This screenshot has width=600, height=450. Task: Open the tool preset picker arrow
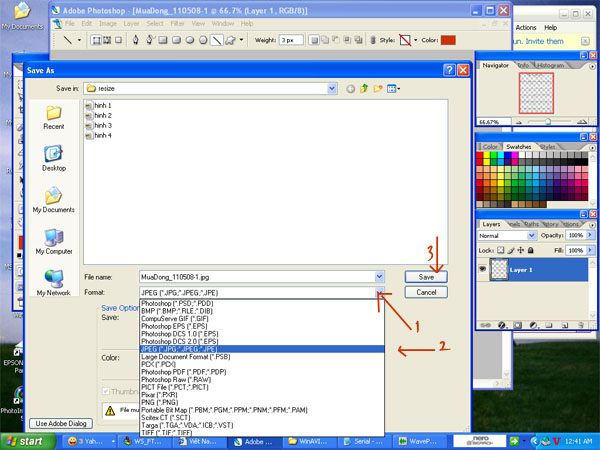point(79,40)
